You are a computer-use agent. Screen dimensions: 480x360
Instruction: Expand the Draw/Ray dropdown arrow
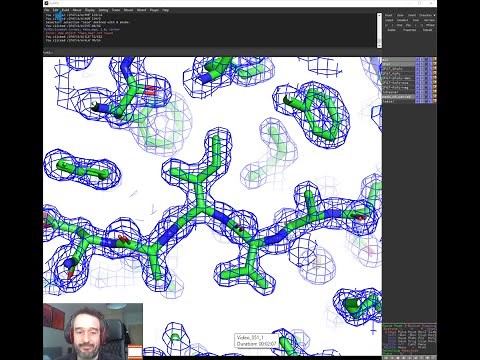434,15
